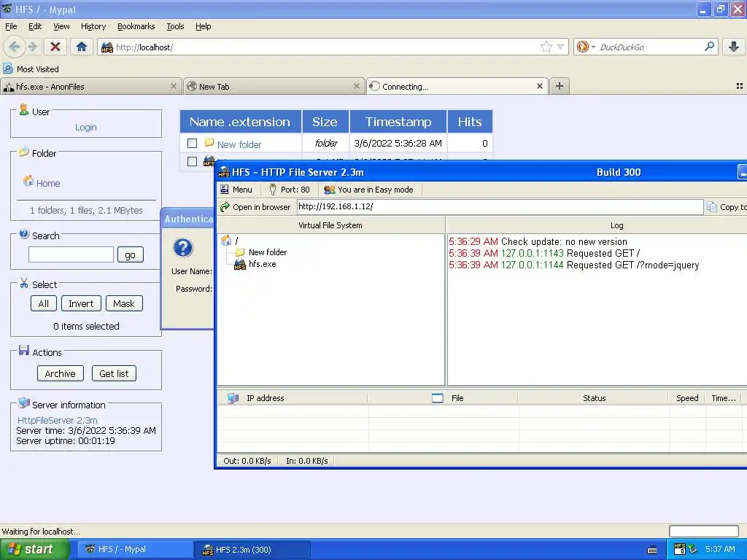Click the go search button
Image resolution: width=747 pixels, height=560 pixels.
pos(130,254)
